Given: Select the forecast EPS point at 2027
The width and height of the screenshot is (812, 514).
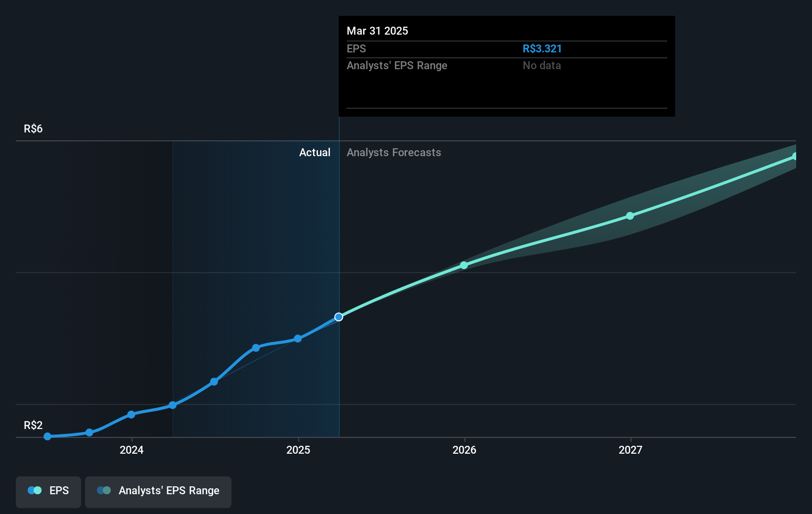Looking at the screenshot, I should point(630,216).
